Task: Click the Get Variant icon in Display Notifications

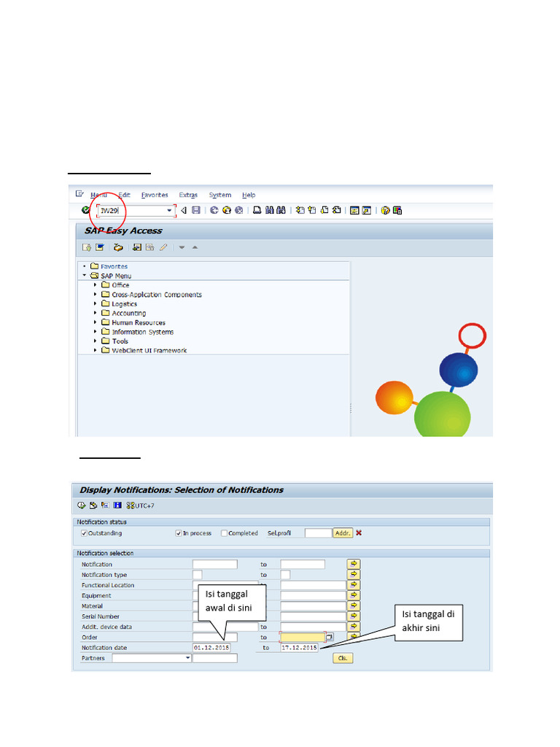Action: coord(93,506)
